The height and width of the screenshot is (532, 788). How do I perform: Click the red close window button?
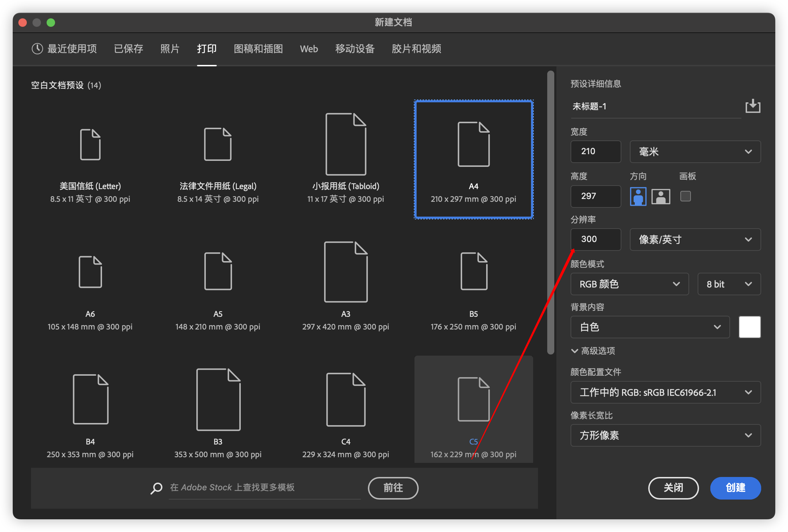click(x=23, y=23)
